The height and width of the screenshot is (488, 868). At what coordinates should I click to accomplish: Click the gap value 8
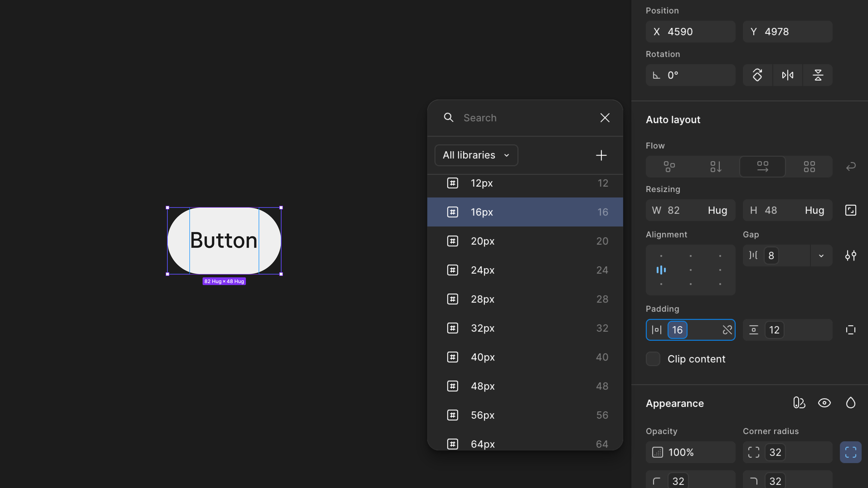click(771, 256)
